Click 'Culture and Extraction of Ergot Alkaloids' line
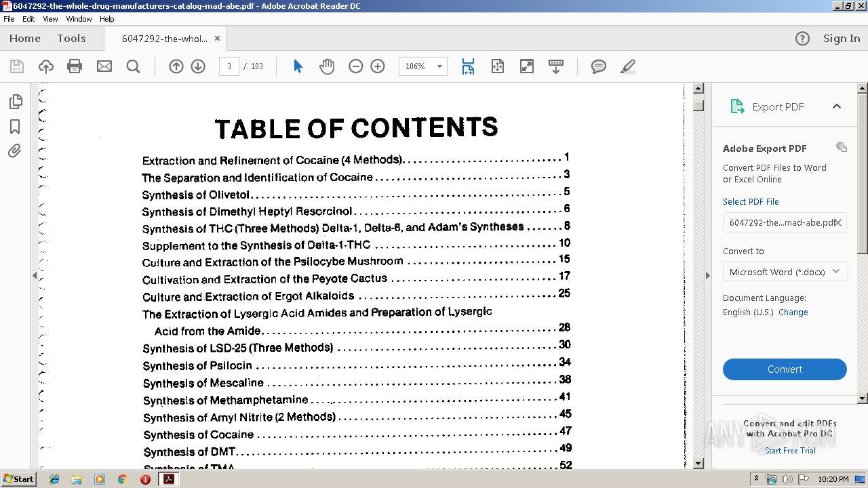The height and width of the screenshot is (488, 868). [356, 296]
